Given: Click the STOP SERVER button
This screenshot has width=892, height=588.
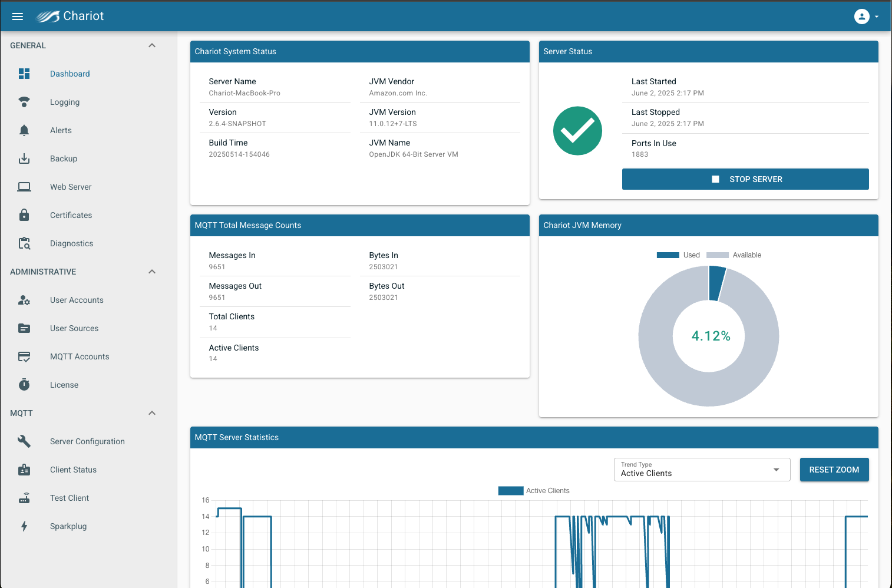Looking at the screenshot, I should (x=745, y=179).
